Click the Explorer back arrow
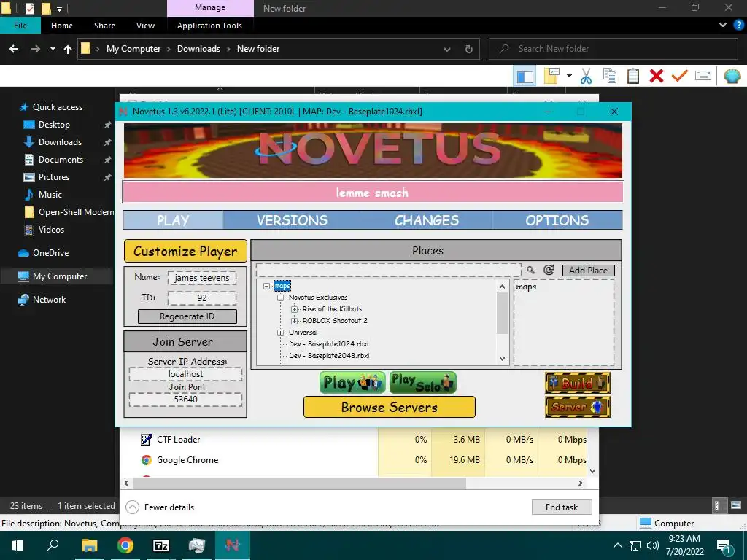 pyautogui.click(x=14, y=49)
